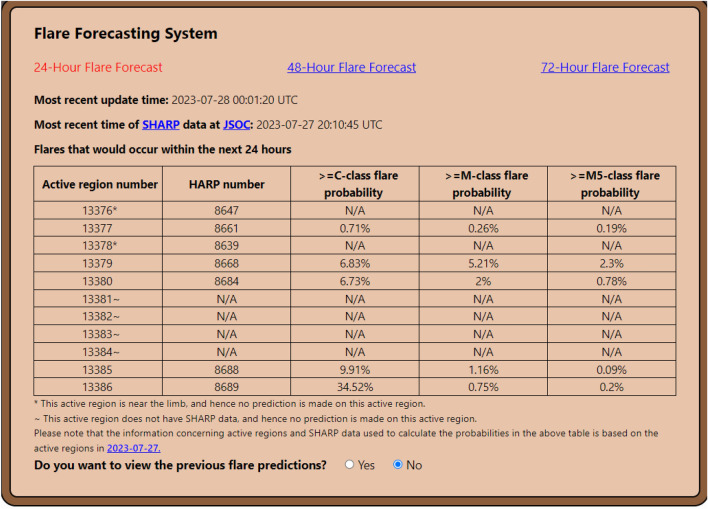Select the 24-Hour Flare Forecast tab
The height and width of the screenshot is (509, 708).
point(98,67)
